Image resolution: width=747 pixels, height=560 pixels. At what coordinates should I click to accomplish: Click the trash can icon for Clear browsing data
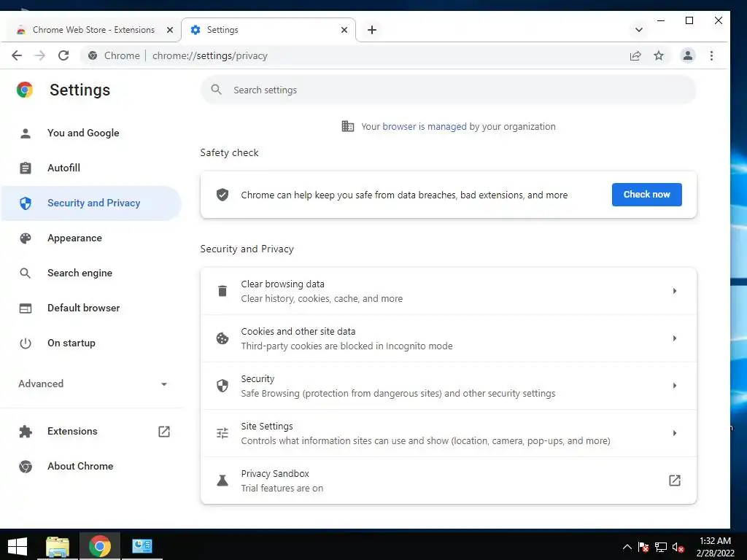[222, 291]
